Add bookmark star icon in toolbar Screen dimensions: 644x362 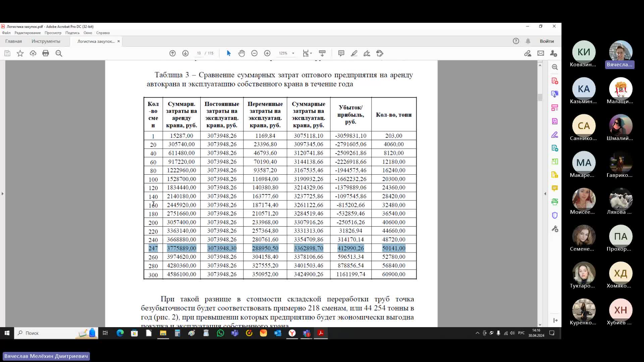20,53
